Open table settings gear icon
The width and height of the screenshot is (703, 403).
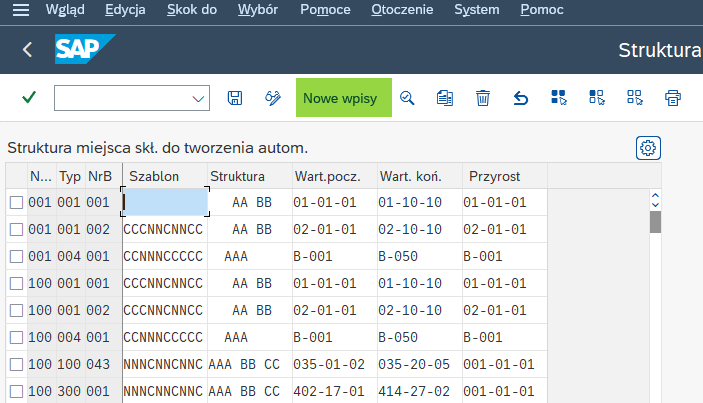(648, 148)
